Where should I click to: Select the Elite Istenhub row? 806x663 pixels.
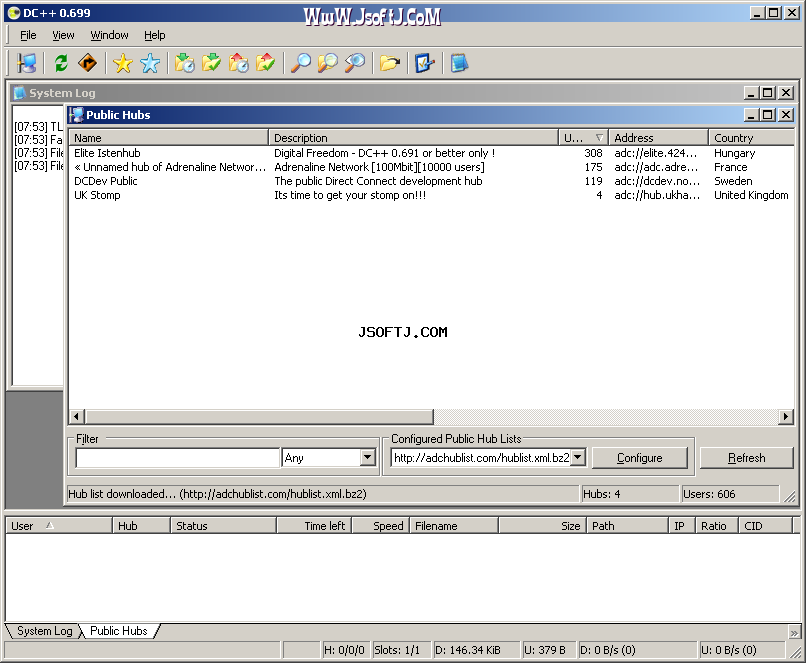pos(431,153)
